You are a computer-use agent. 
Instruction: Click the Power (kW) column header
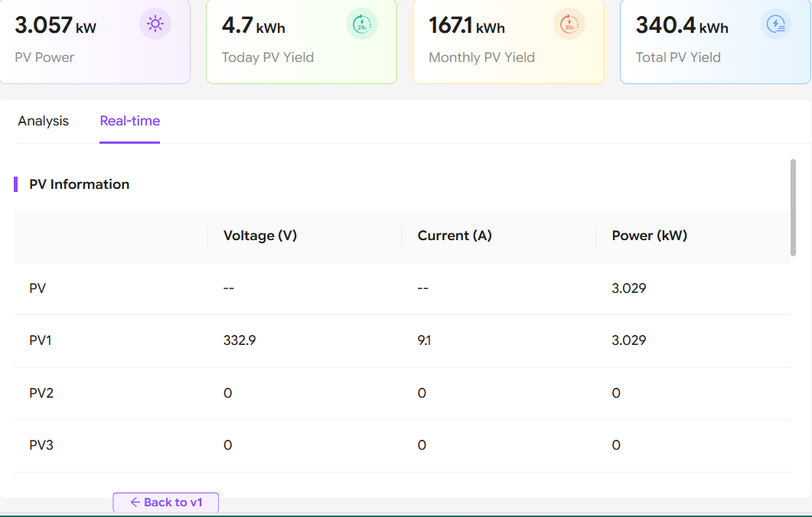click(650, 236)
